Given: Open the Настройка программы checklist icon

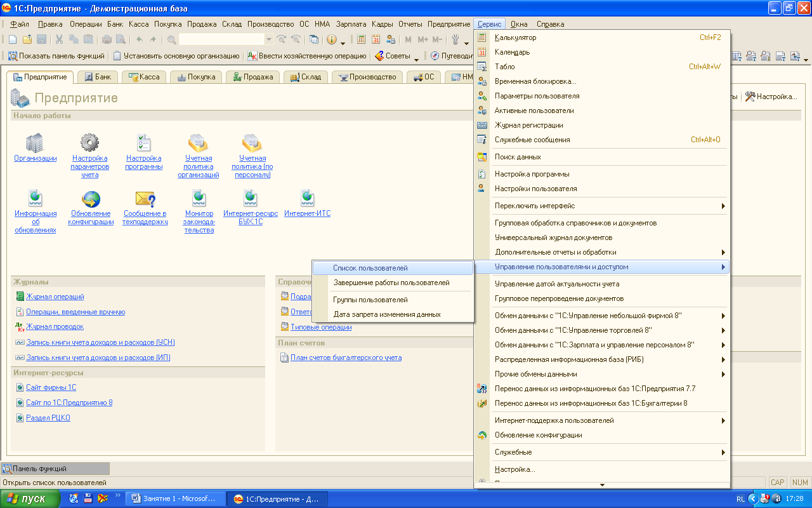Looking at the screenshot, I should pos(144,142).
